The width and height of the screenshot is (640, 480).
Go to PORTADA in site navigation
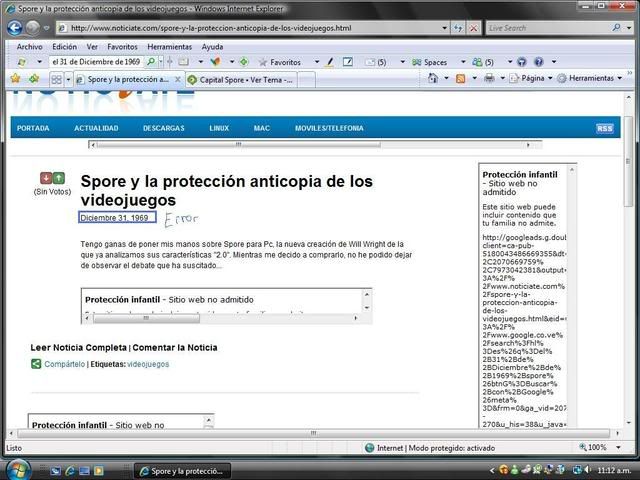click(x=33, y=128)
